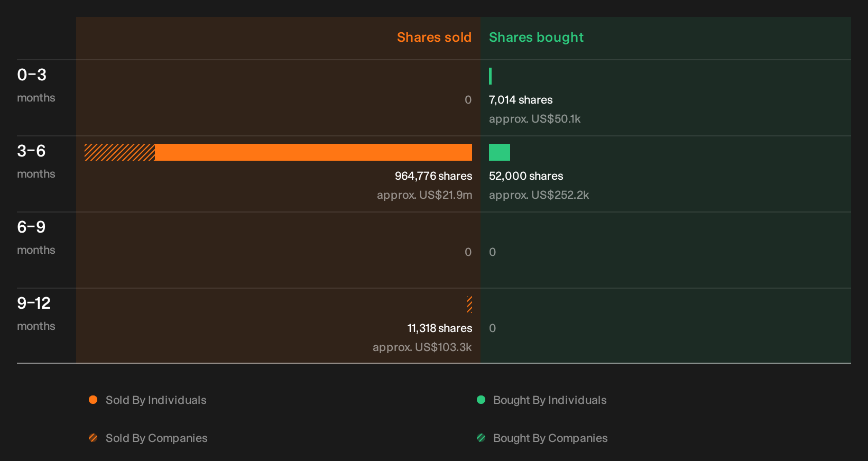The width and height of the screenshot is (868, 461).
Task: Click the 6-9 months shares bought zero
Action: pyautogui.click(x=493, y=252)
